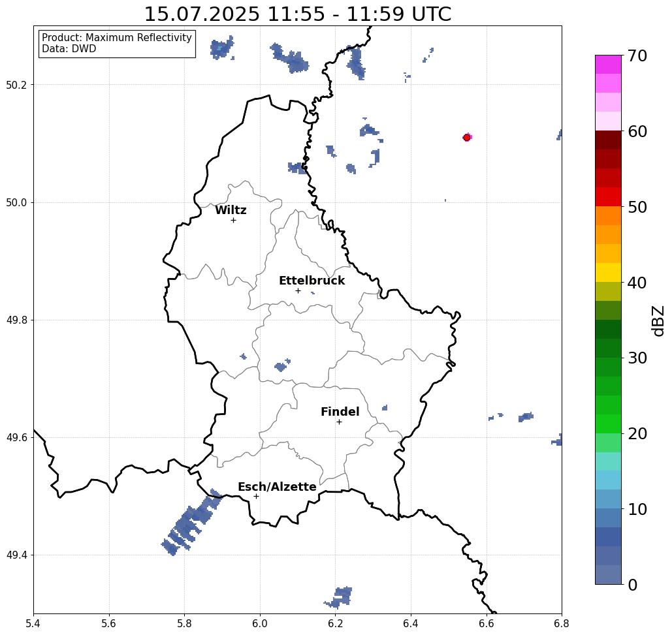
Task: Click the latitude label 49.4
Action: [16, 555]
